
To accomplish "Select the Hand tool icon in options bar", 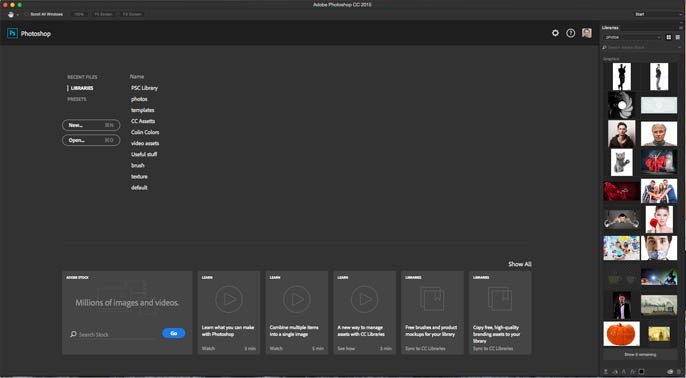I will 10,14.
